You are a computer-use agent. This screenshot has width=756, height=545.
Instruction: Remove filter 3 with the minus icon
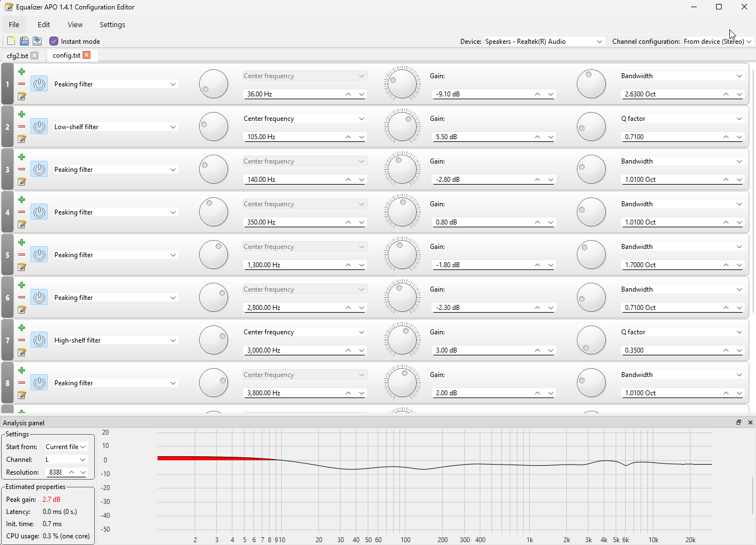(22, 169)
